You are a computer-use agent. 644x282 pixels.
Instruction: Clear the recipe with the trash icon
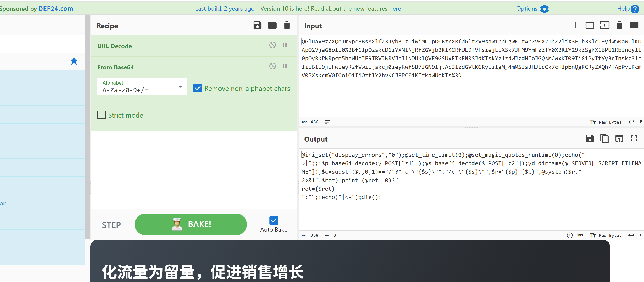coord(287,25)
